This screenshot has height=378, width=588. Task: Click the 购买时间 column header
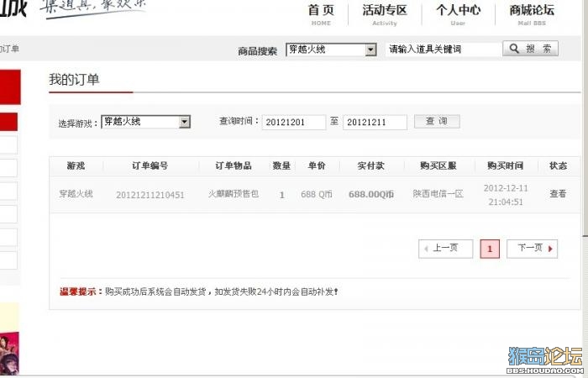tap(505, 165)
